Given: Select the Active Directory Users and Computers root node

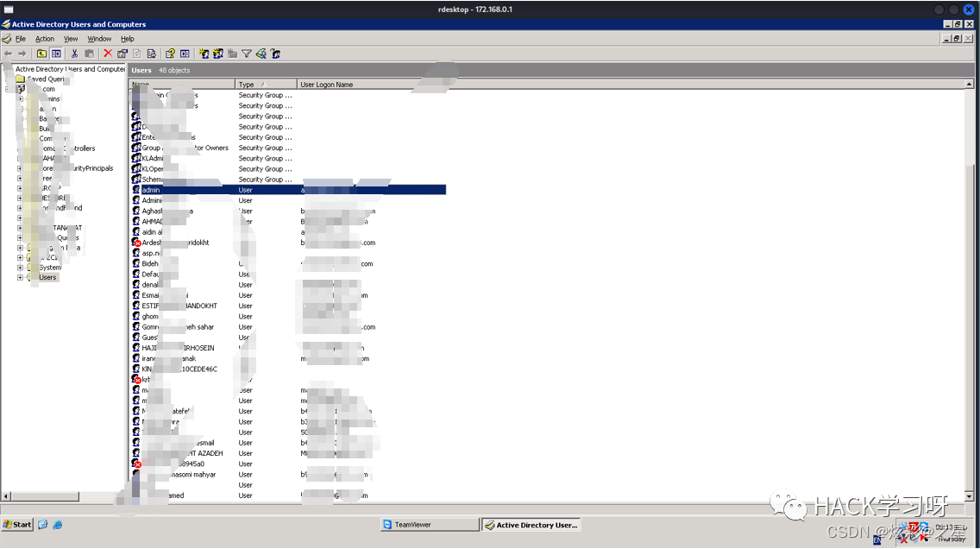Looking at the screenshot, I should pos(70,69).
